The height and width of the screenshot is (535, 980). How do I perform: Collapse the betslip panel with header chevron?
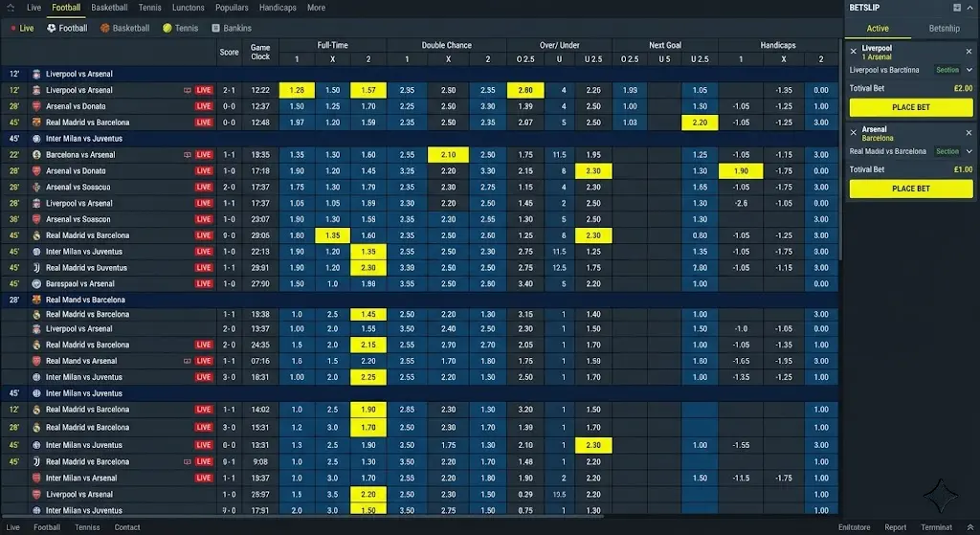(970, 8)
